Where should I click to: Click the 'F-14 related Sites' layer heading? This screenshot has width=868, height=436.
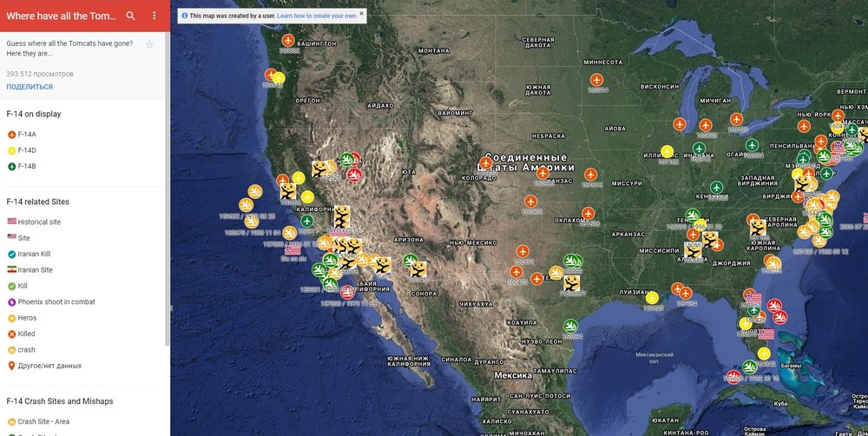pos(37,201)
